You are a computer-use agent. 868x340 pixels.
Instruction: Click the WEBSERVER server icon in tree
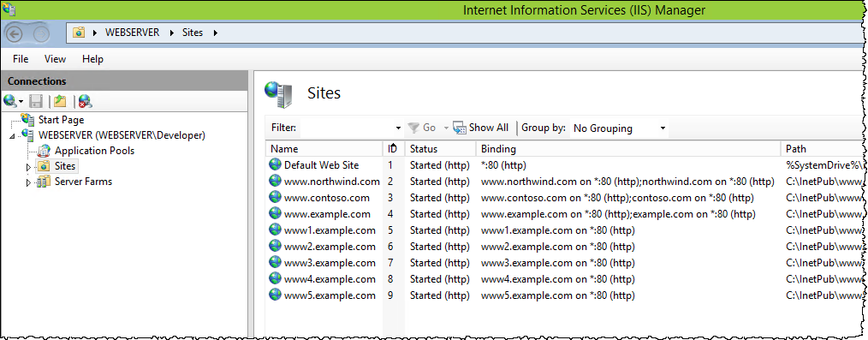(28, 134)
